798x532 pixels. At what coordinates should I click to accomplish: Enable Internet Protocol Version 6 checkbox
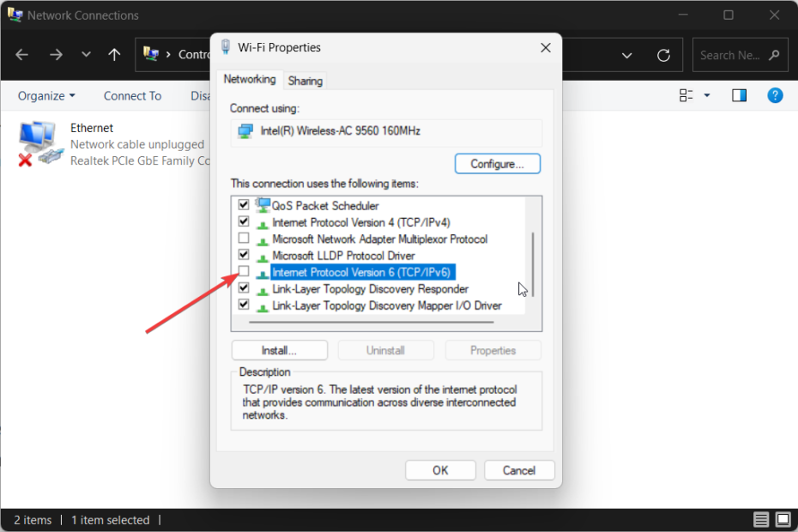point(243,271)
